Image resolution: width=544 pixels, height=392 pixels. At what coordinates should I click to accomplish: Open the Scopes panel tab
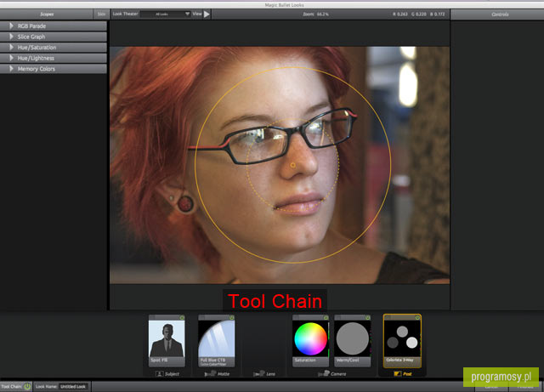[47, 14]
